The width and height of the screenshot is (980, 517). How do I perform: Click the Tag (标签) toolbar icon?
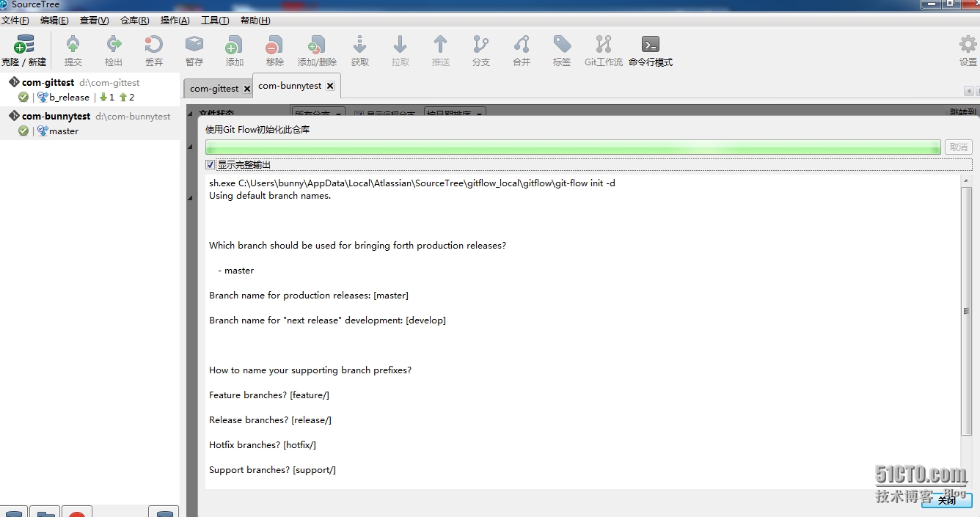click(562, 45)
